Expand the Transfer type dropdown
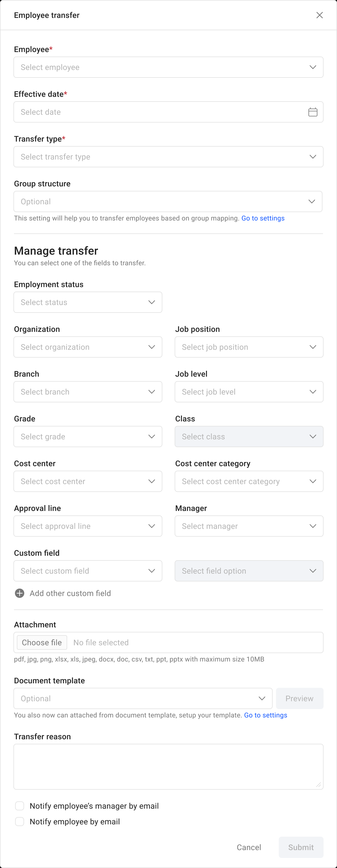Viewport: 337px width, 868px height. point(168,156)
